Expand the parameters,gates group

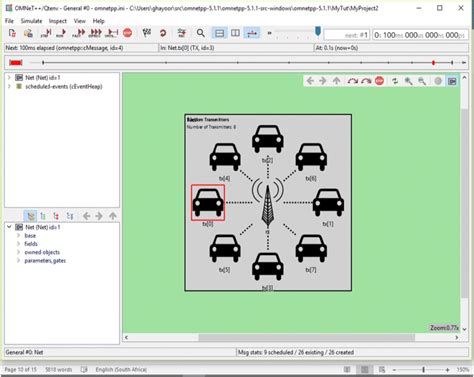click(19, 260)
